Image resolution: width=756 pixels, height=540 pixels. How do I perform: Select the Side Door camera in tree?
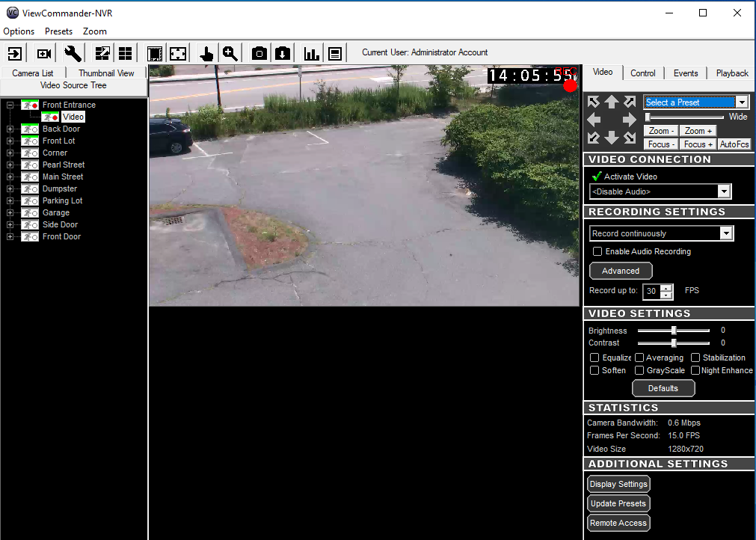[60, 224]
